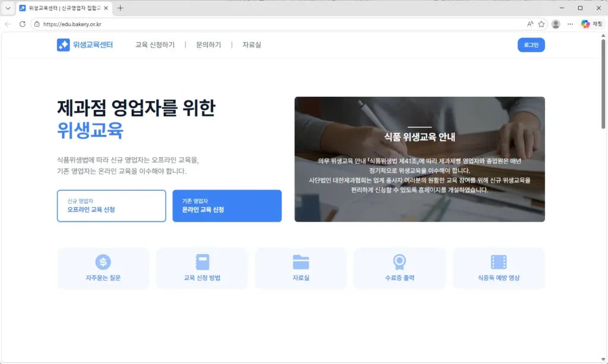This screenshot has width=608, height=364.
Task: Click the 식품 위생교육 안내 banner image
Action: pos(420,159)
